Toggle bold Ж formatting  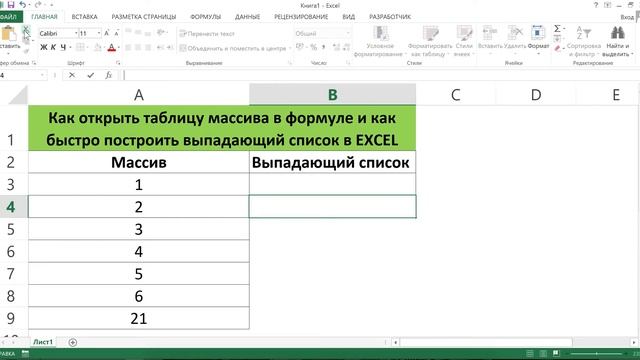click(x=44, y=47)
